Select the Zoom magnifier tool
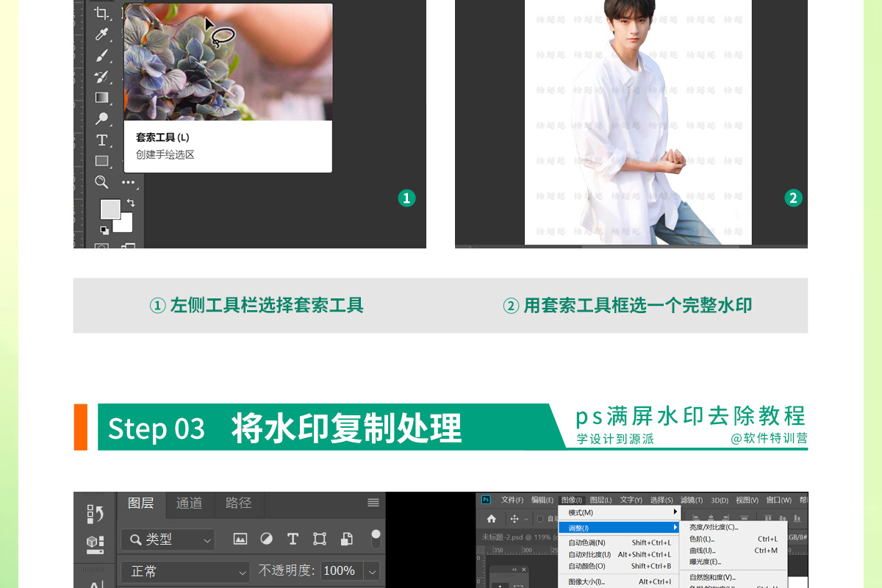The image size is (882, 588). coord(101,182)
